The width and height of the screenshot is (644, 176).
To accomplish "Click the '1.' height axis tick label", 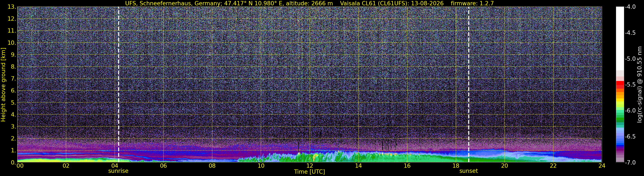I will click(x=13, y=151).
